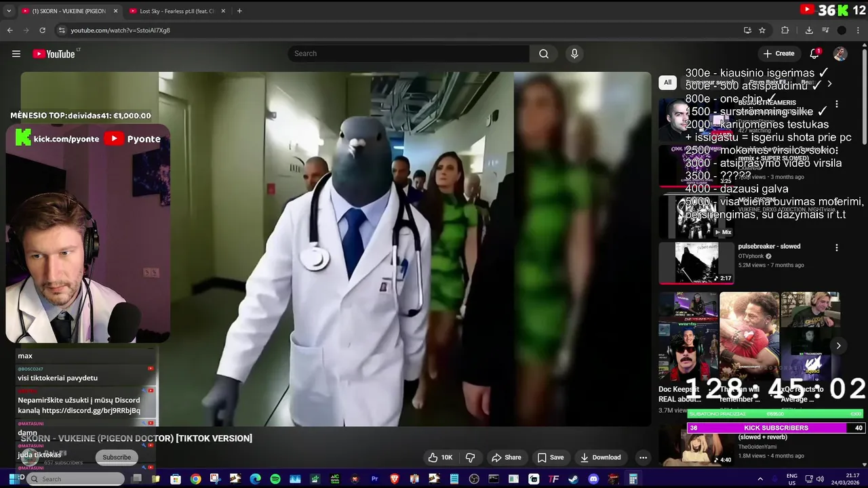Show hidden system tray icons
Image resolution: width=868 pixels, height=488 pixels.
tap(759, 479)
